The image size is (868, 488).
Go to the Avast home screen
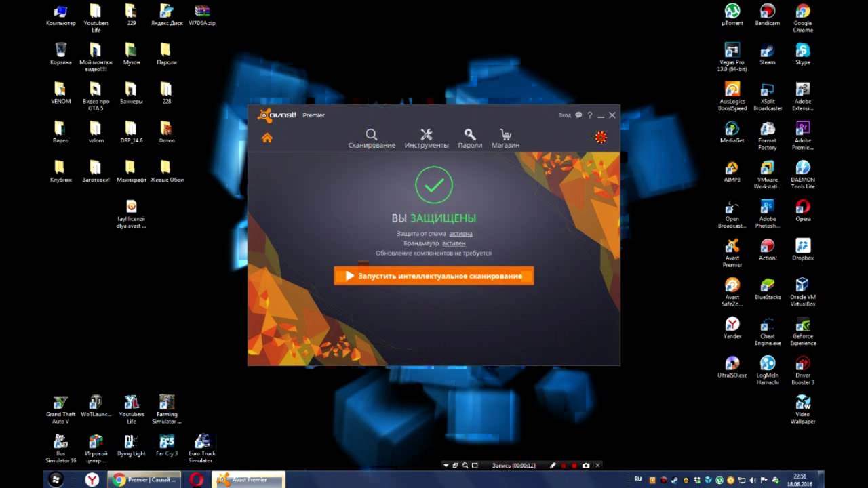(x=267, y=138)
